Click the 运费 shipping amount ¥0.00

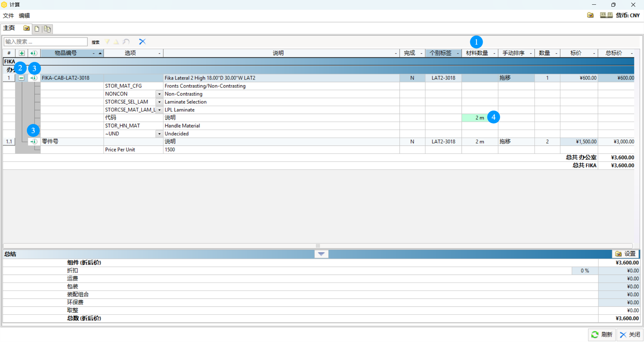tap(619, 279)
